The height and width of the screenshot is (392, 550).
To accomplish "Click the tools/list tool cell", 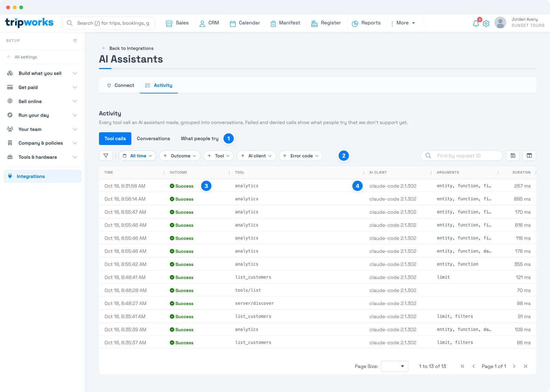I will click(248, 290).
